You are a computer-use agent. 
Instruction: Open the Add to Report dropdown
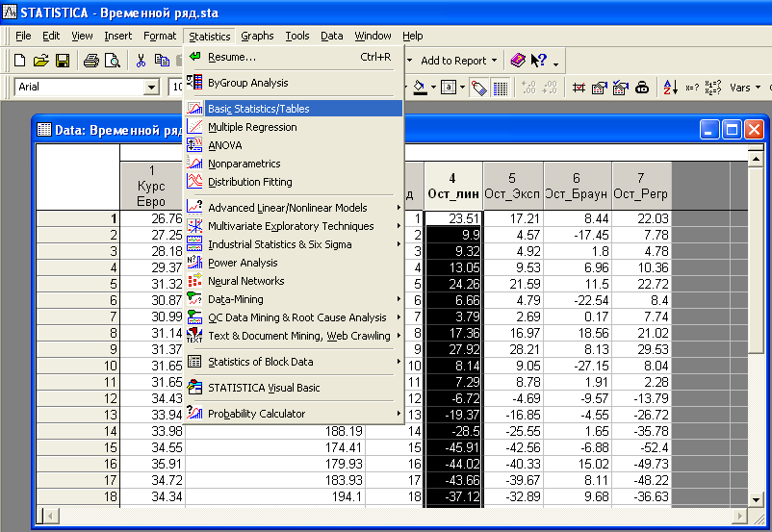(495, 61)
